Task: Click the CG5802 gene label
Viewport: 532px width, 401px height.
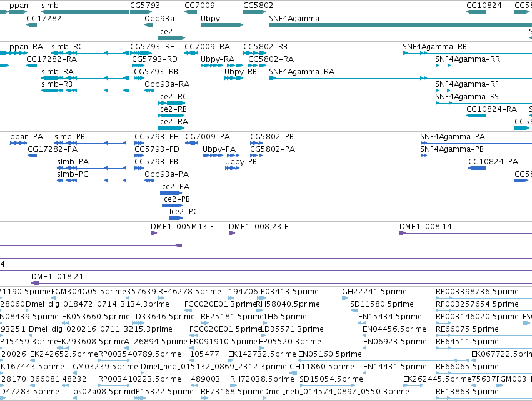Action: (x=258, y=6)
